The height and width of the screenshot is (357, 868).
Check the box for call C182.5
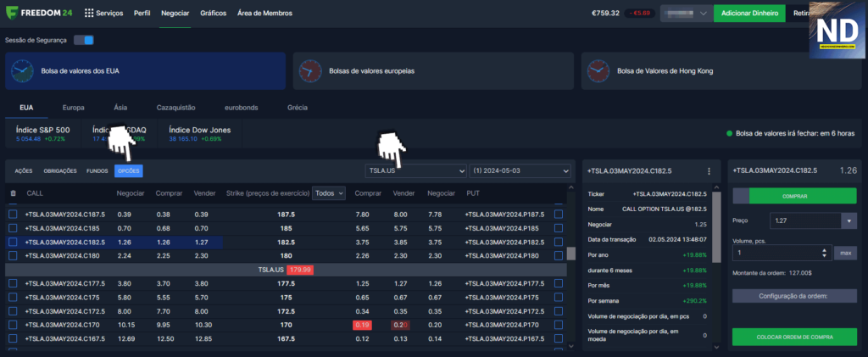13,242
